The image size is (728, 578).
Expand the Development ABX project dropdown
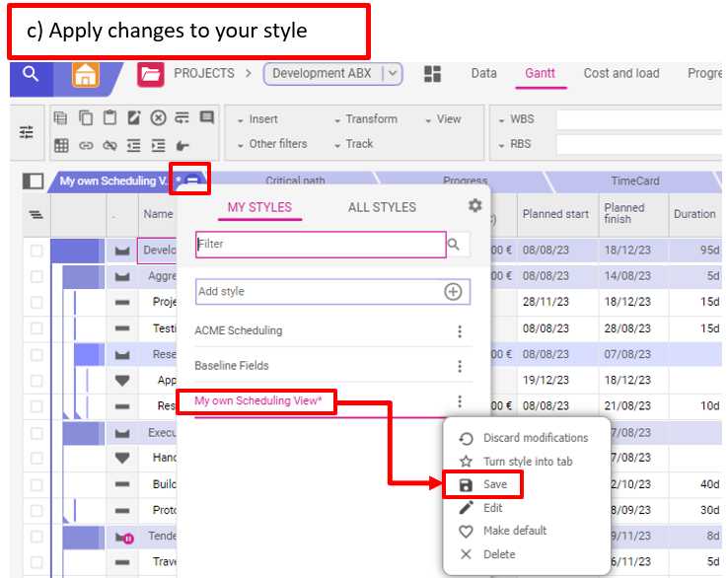(393, 73)
